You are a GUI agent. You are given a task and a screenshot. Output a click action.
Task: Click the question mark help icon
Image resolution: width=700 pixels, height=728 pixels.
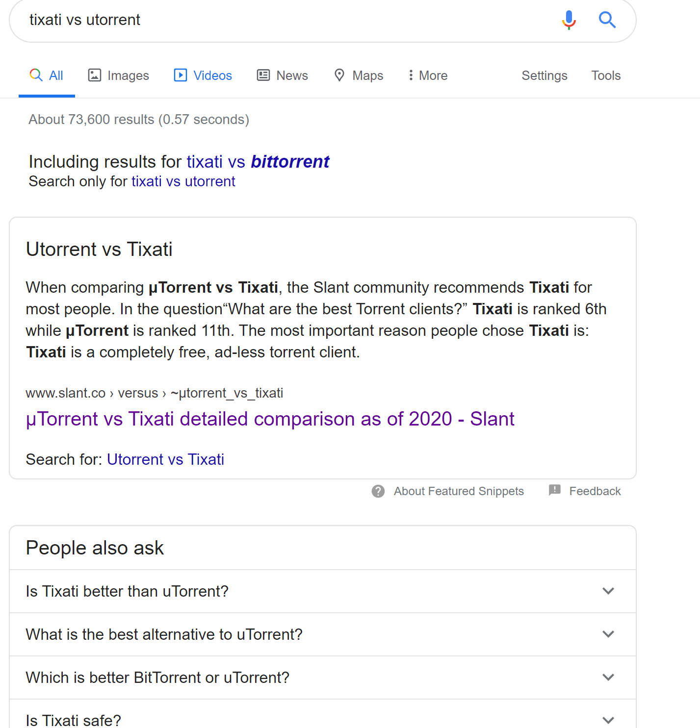(378, 491)
